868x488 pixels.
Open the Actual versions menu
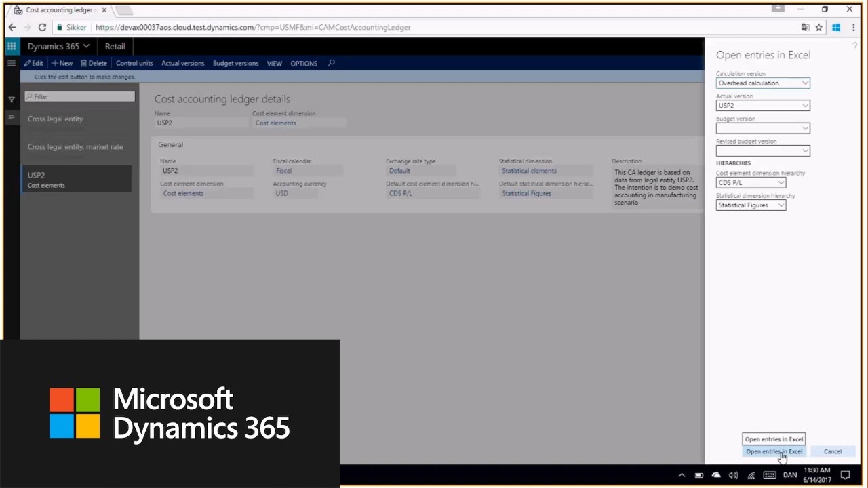(183, 63)
